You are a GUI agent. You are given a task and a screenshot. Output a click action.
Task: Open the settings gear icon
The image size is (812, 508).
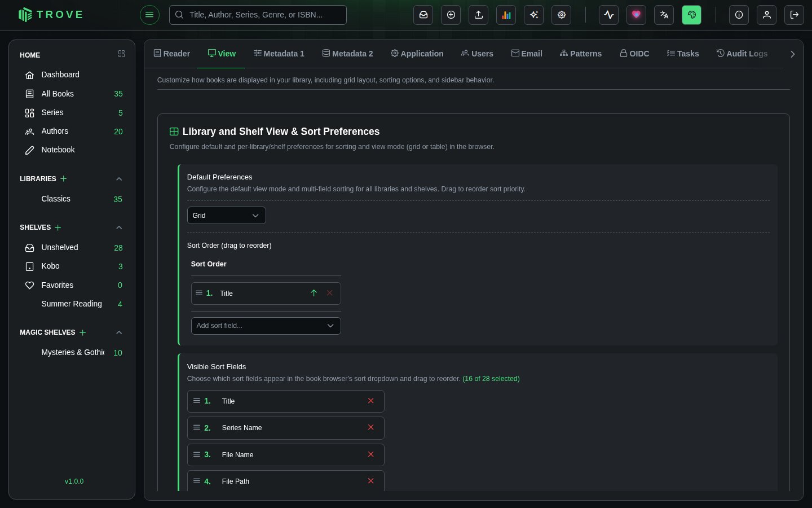coord(562,15)
